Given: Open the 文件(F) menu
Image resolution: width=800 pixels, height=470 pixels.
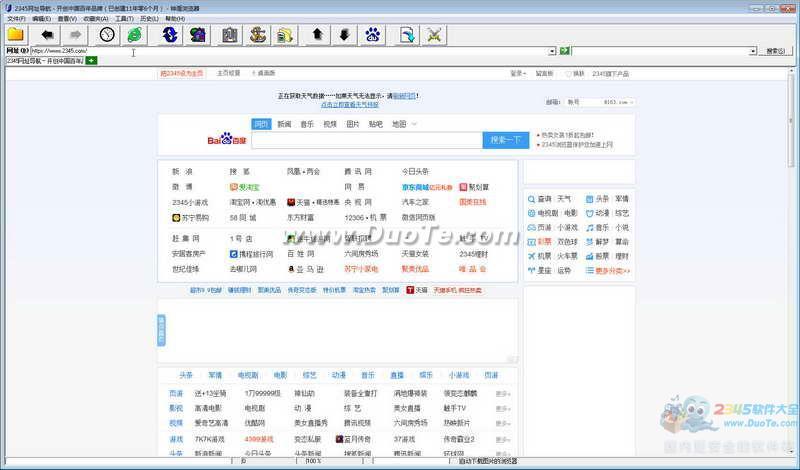Looking at the screenshot, I should point(16,19).
